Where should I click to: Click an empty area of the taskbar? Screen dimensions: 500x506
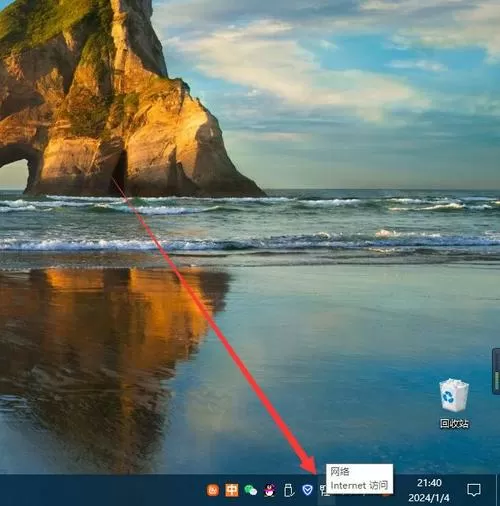pos(100,490)
